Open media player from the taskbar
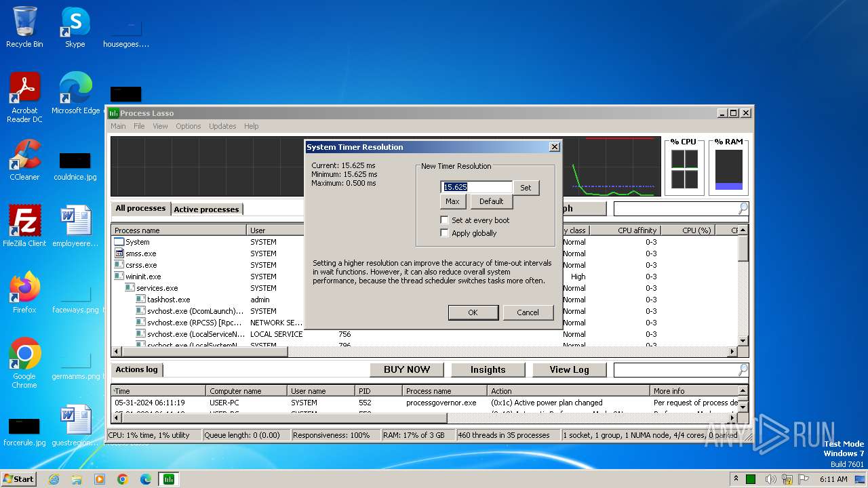 (x=100, y=479)
